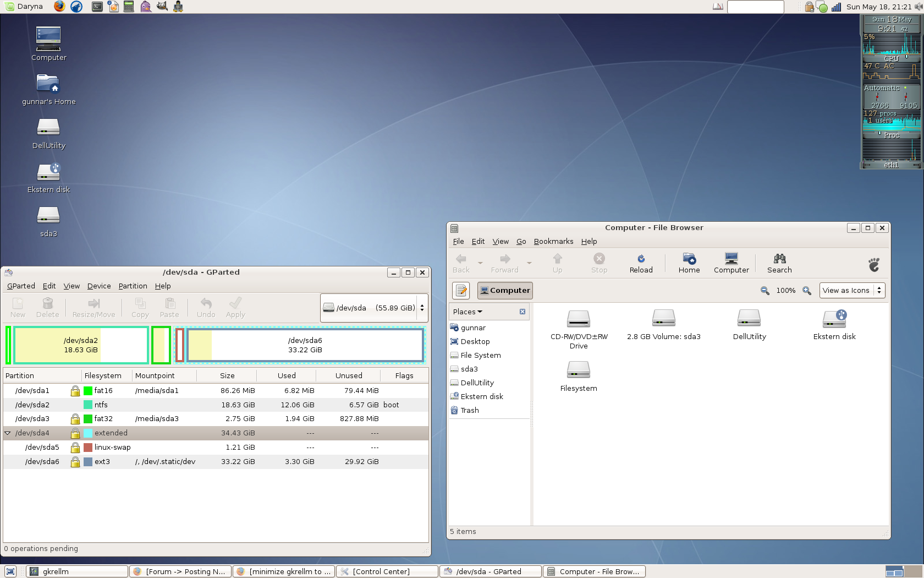Open the Daryna main menu button
924x578 pixels.
tap(24, 7)
